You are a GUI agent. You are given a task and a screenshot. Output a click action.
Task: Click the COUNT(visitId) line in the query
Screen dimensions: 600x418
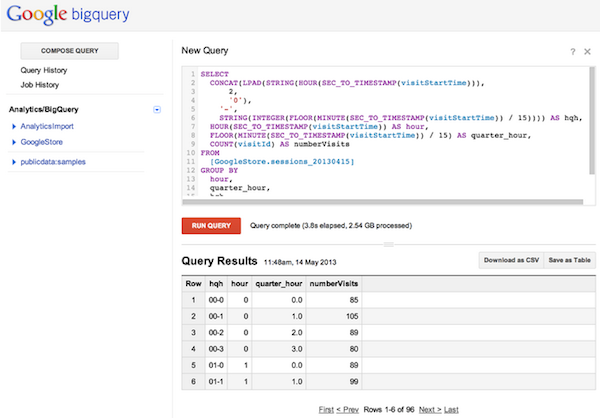280,144
